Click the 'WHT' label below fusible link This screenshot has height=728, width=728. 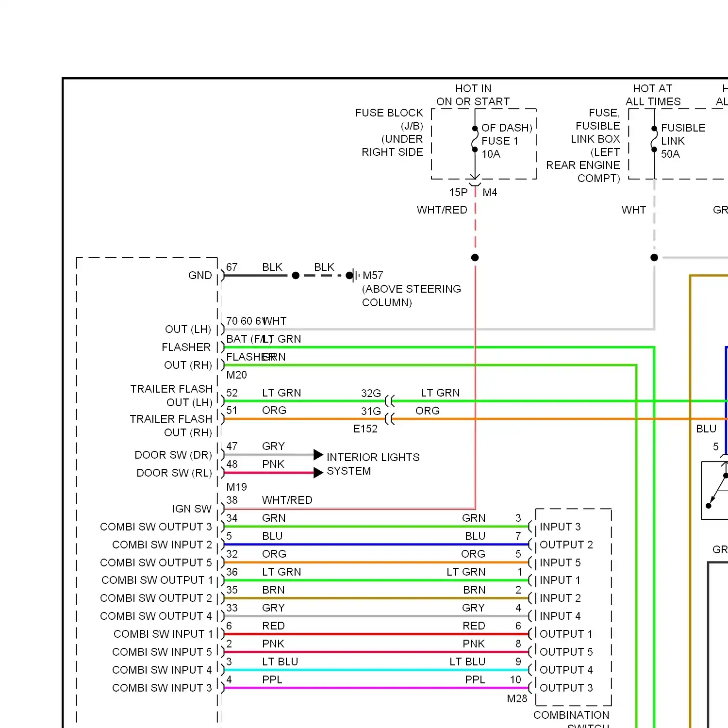click(x=634, y=210)
